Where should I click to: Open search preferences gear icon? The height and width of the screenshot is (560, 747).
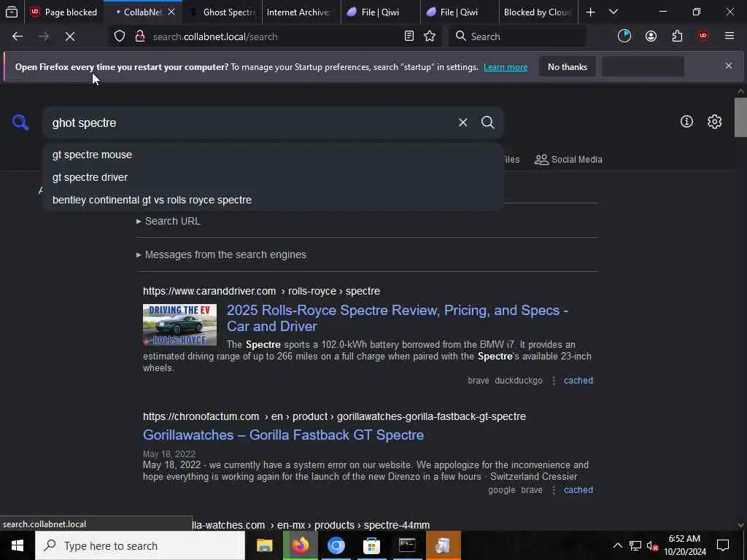(x=714, y=122)
